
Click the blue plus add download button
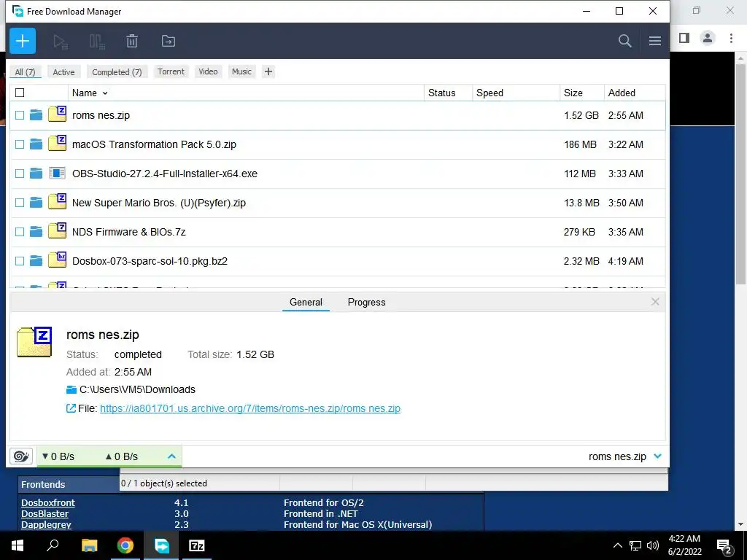[x=23, y=41]
